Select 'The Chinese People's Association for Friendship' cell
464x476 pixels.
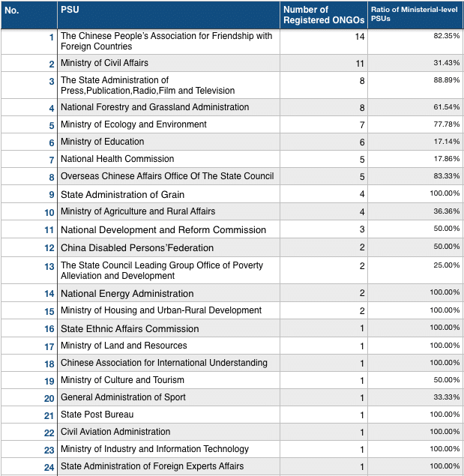[x=169, y=42]
